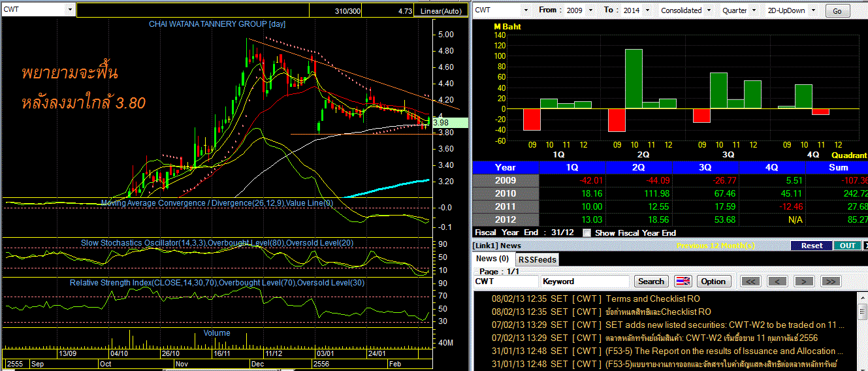Click the OUT button
The width and height of the screenshot is (868, 371).
(847, 246)
